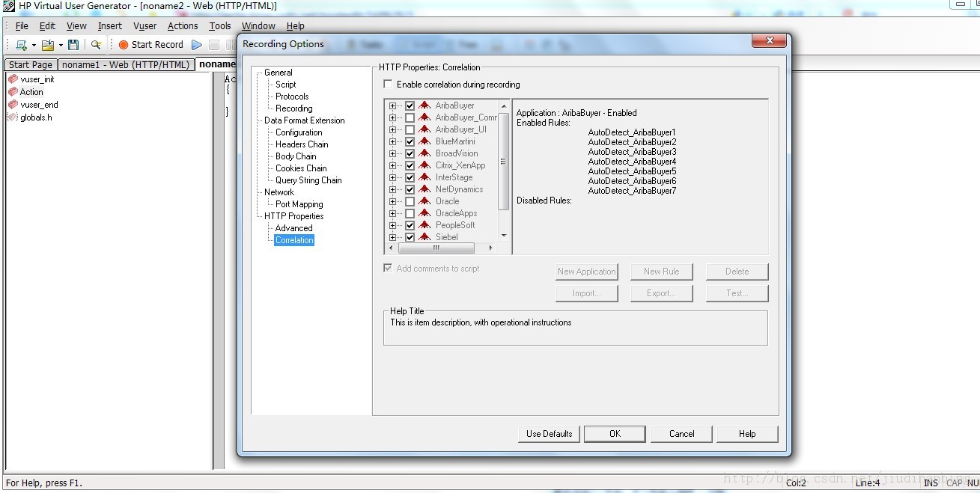Open the Vuser menu

144,26
